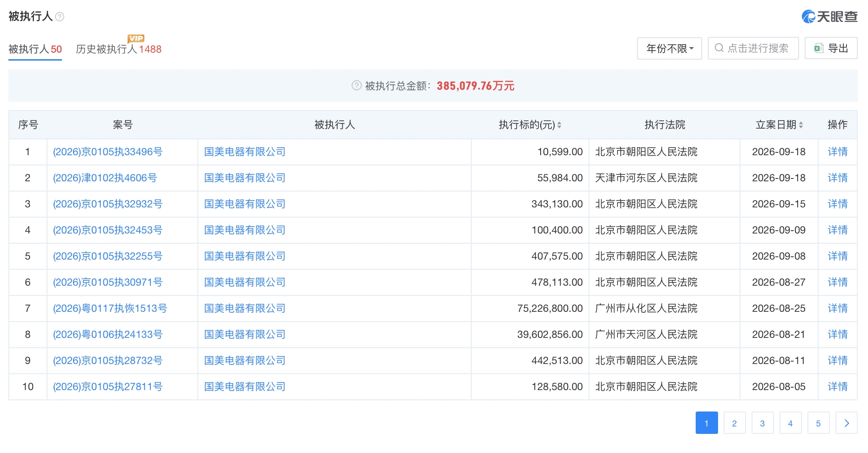
Task: Open 国美电器有限公司 link in row 9
Action: [245, 361]
